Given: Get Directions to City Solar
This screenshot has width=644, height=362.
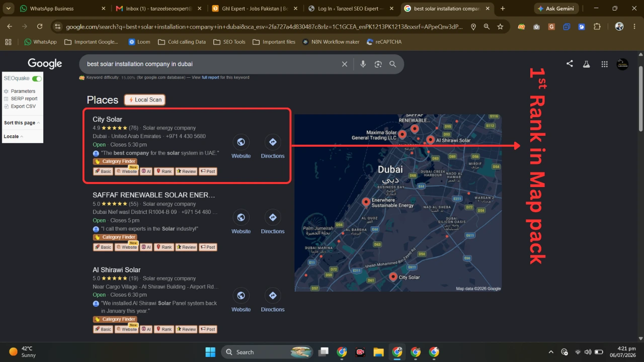Looking at the screenshot, I should (x=273, y=142).
